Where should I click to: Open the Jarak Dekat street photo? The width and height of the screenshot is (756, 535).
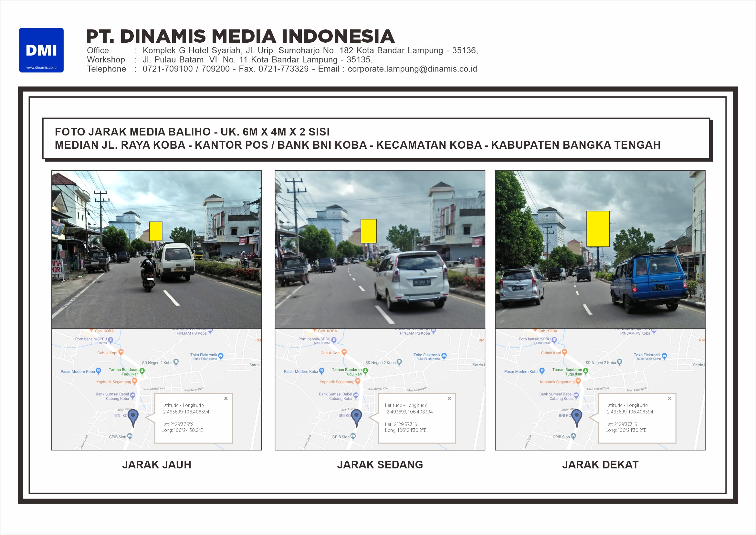[600, 249]
